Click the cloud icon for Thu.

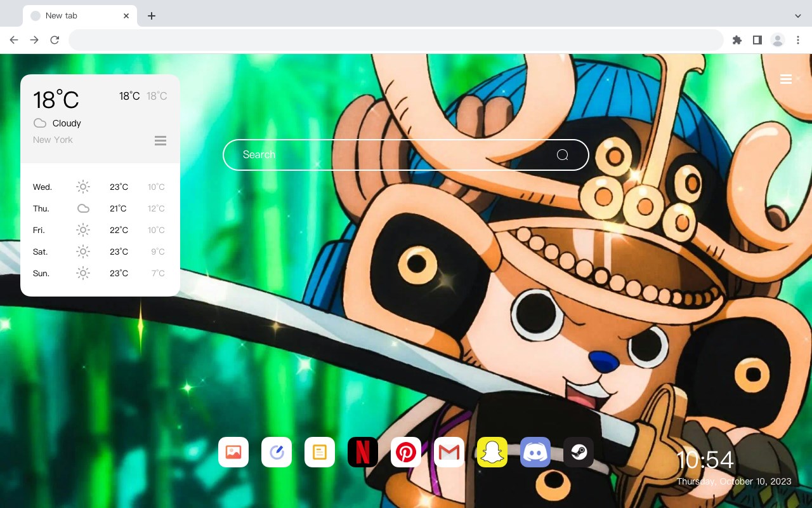coord(83,208)
